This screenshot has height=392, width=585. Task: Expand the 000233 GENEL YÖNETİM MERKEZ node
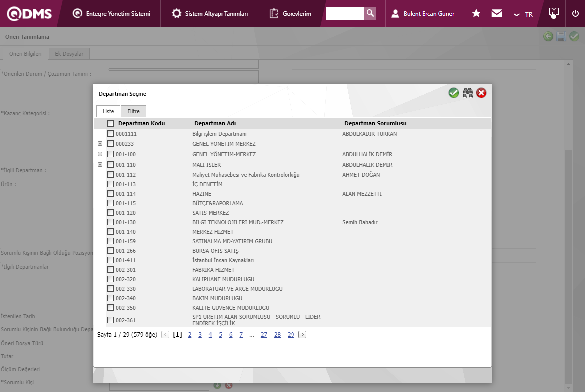click(100, 144)
